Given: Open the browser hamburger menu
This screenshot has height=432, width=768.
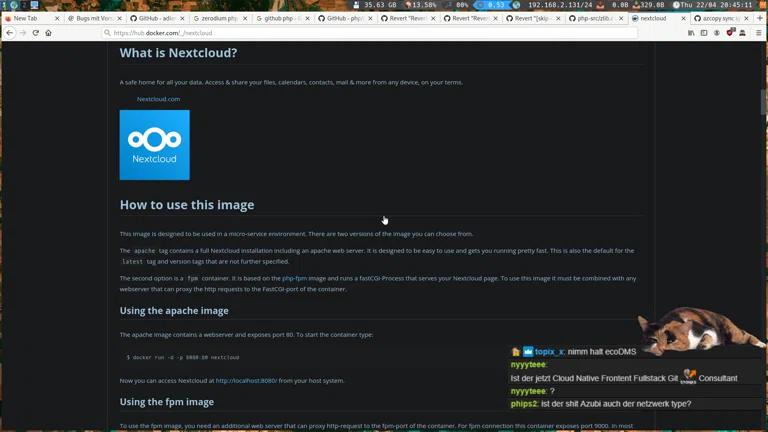Looking at the screenshot, I should coord(759,33).
